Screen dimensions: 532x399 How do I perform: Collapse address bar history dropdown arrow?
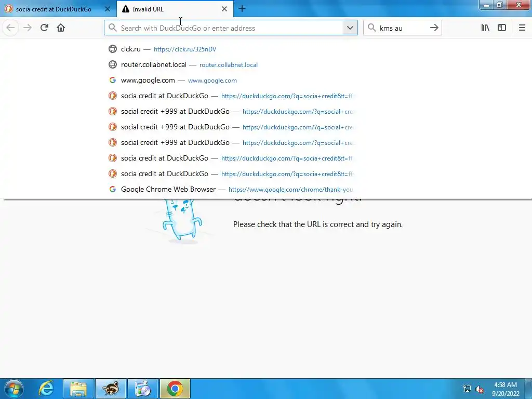tap(350, 28)
